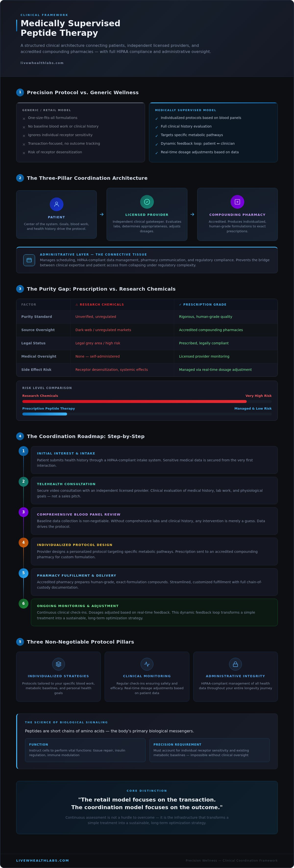Click the Function card heading
The image size is (294, 868).
[39, 745]
